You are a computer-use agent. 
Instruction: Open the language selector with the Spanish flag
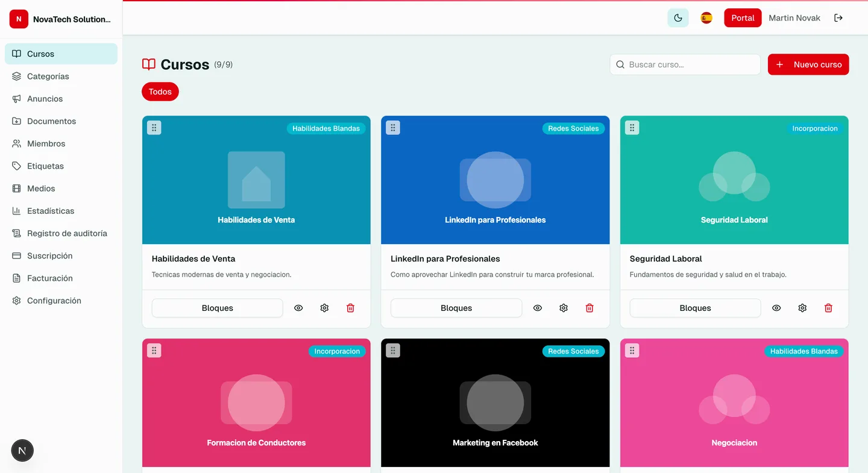click(x=706, y=17)
